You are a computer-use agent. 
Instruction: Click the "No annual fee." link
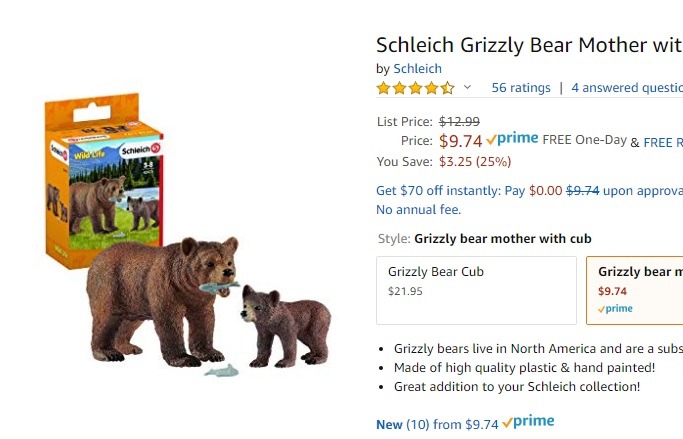point(418,210)
